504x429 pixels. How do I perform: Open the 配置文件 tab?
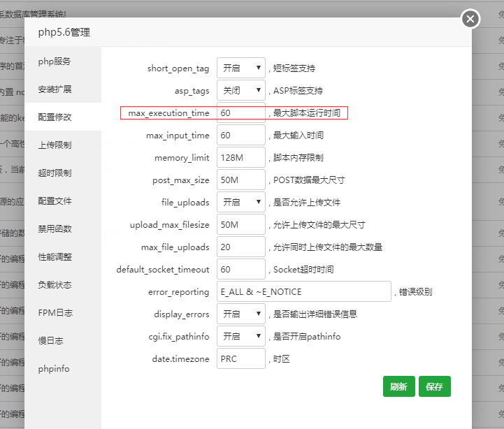tap(55, 201)
